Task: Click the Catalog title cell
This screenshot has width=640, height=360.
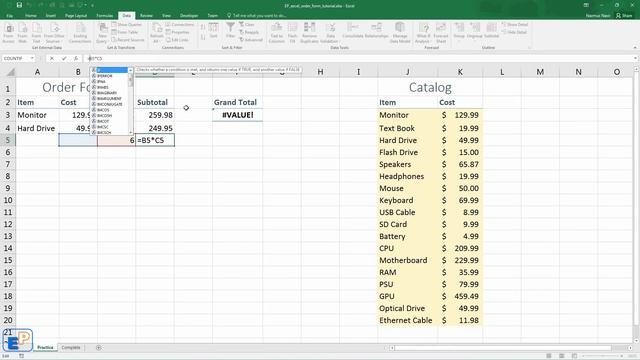Action: coord(430,87)
